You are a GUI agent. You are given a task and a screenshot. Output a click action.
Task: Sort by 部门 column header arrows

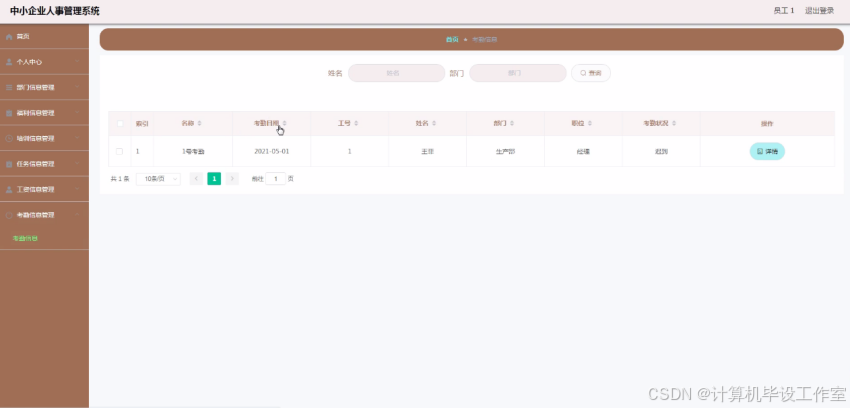(x=512, y=124)
